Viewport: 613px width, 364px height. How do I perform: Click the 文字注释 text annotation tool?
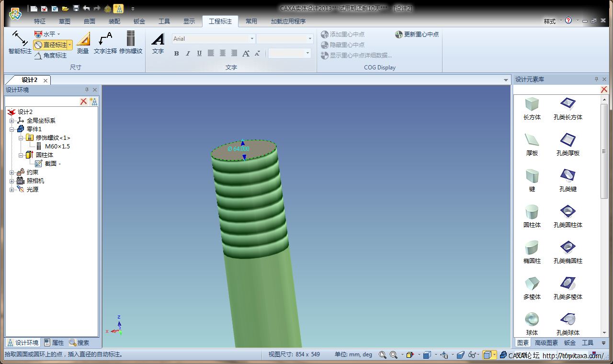pyautogui.click(x=105, y=42)
